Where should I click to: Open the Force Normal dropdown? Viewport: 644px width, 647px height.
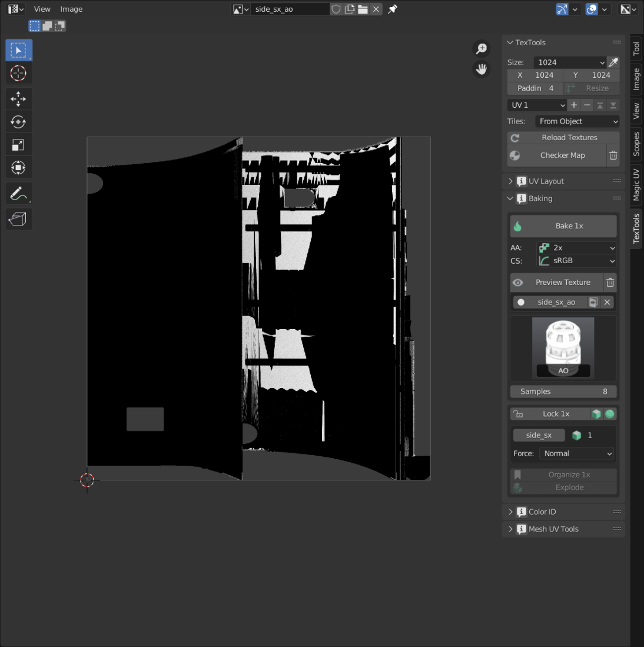tap(576, 453)
